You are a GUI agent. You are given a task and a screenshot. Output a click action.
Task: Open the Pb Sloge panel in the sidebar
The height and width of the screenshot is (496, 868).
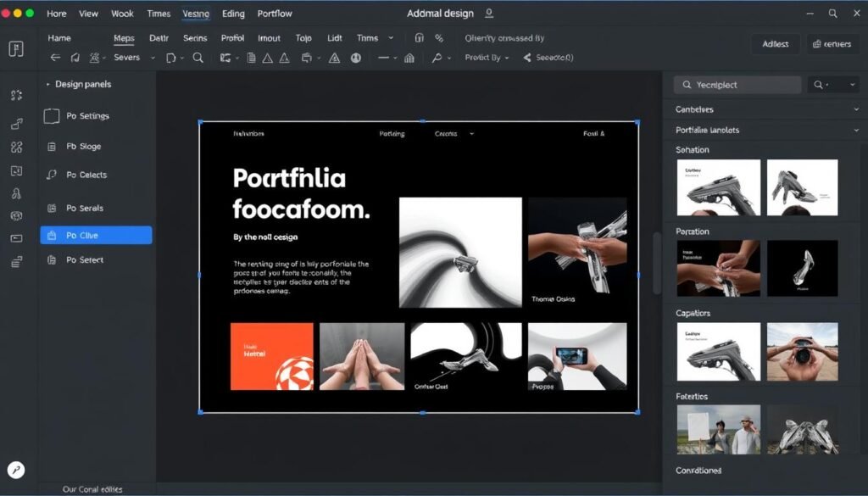point(52,146)
